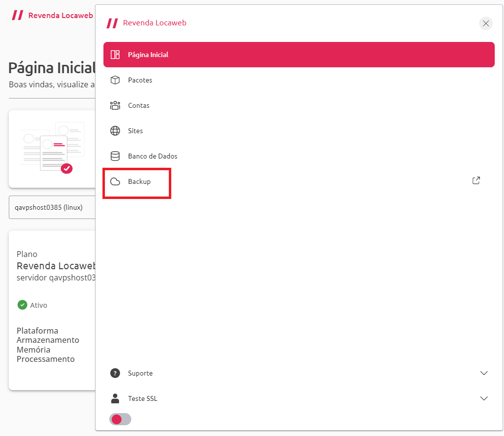504x436 pixels.
Task: Click Revenda Locaweb logo in side menu
Action: coord(146,23)
